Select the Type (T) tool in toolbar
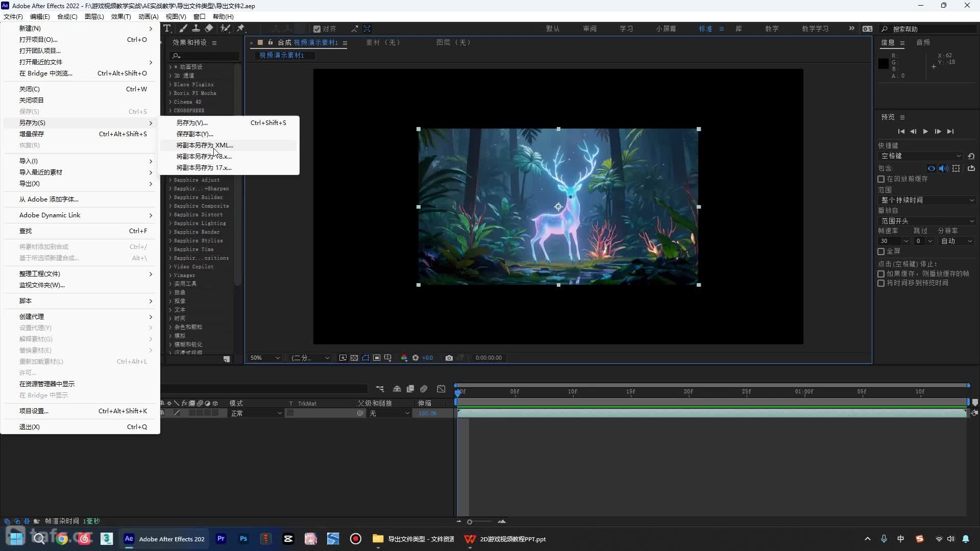 pyautogui.click(x=167, y=29)
